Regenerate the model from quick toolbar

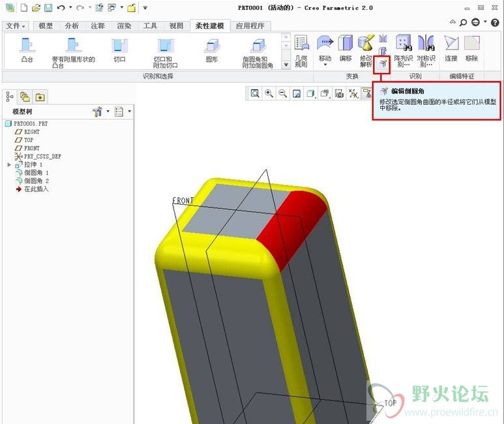pos(99,8)
